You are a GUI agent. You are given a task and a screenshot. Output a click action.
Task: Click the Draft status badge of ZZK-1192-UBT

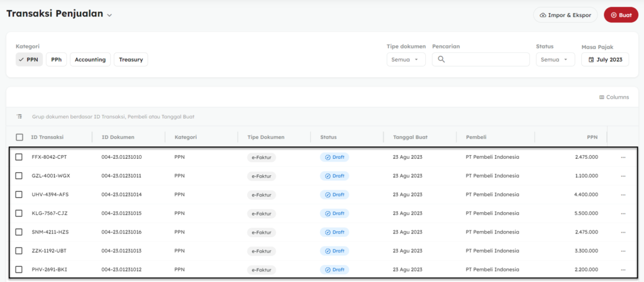[x=335, y=251]
